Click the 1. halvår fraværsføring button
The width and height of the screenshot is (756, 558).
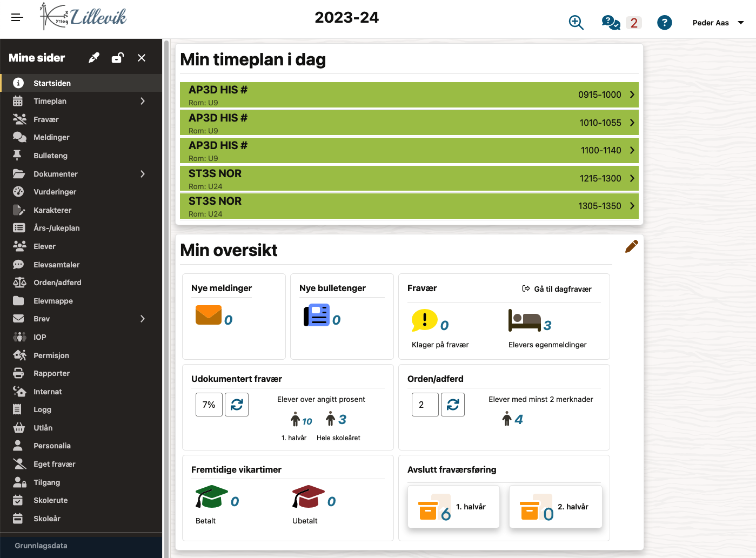tap(453, 507)
